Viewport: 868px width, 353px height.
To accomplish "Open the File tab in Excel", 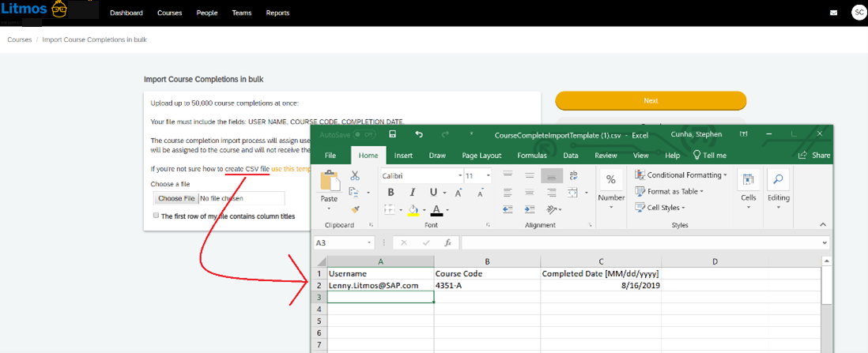I will [x=330, y=156].
